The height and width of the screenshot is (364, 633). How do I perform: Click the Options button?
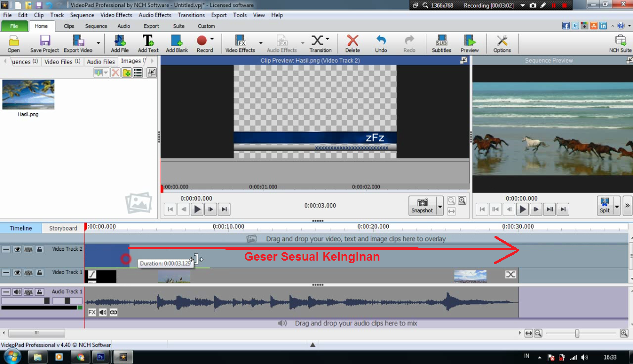(501, 44)
